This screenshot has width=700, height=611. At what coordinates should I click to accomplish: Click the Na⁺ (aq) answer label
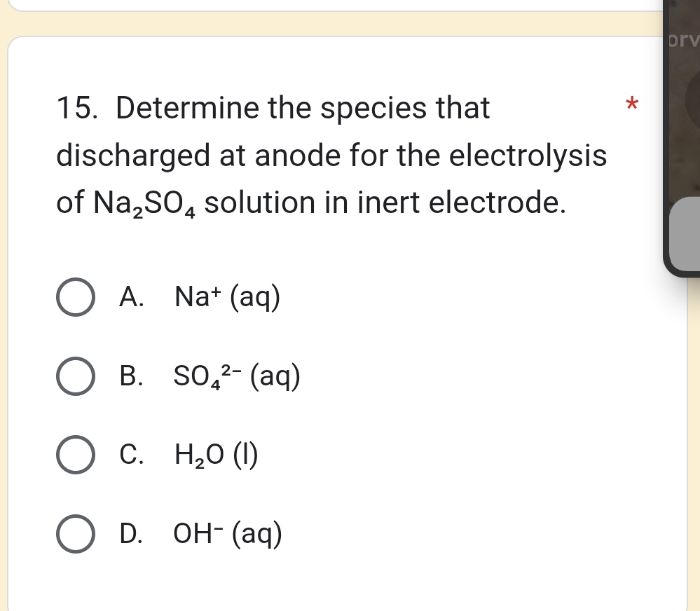pyautogui.click(x=228, y=298)
